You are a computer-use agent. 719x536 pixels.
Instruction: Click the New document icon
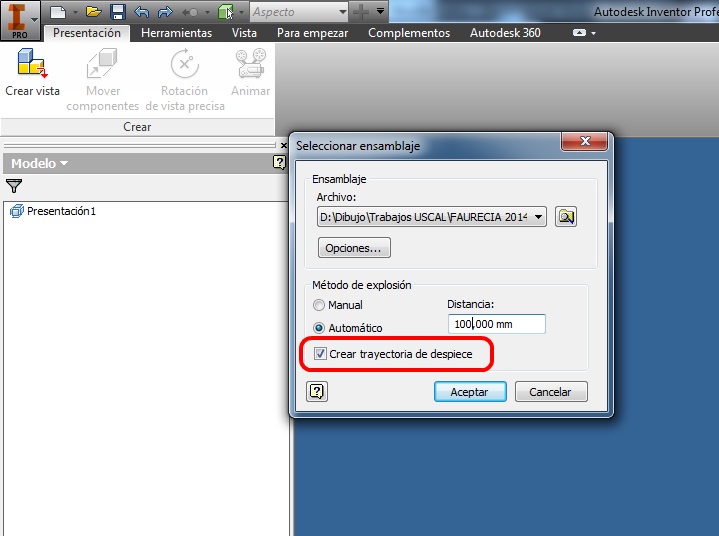pyautogui.click(x=58, y=12)
